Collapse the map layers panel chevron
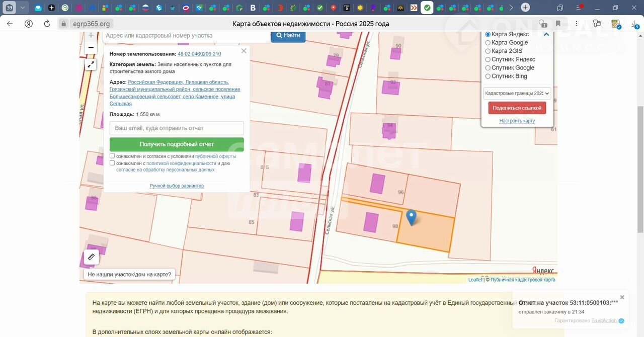 [x=546, y=34]
